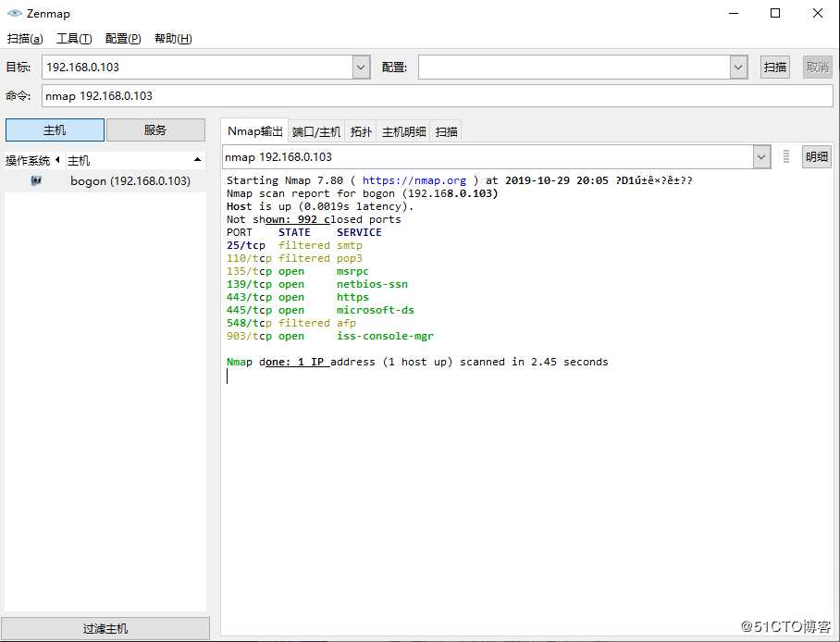This screenshot has width=840, height=642.
Task: Click the 'Nmap done' summary line
Action: coord(417,362)
